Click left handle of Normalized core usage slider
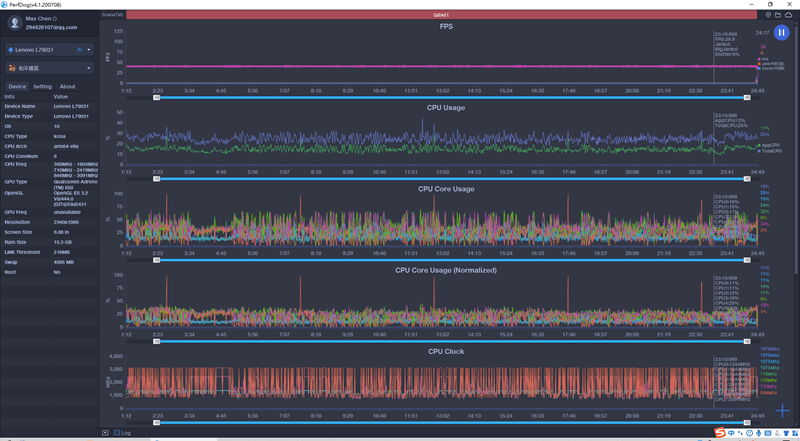800x441 pixels. point(157,341)
